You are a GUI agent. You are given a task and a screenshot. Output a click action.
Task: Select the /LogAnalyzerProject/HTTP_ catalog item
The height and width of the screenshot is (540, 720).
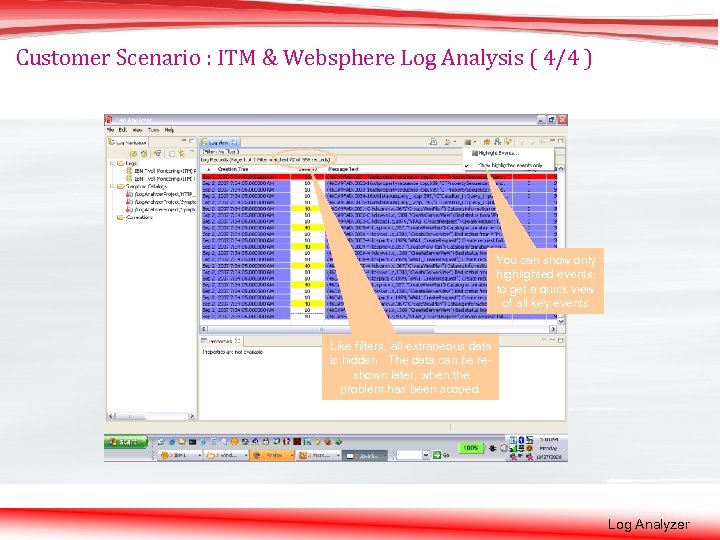[161, 194]
